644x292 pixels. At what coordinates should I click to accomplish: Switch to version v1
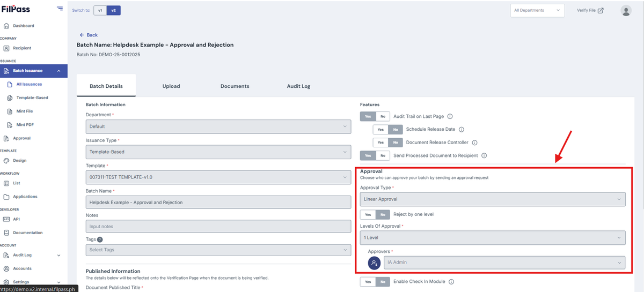point(100,10)
